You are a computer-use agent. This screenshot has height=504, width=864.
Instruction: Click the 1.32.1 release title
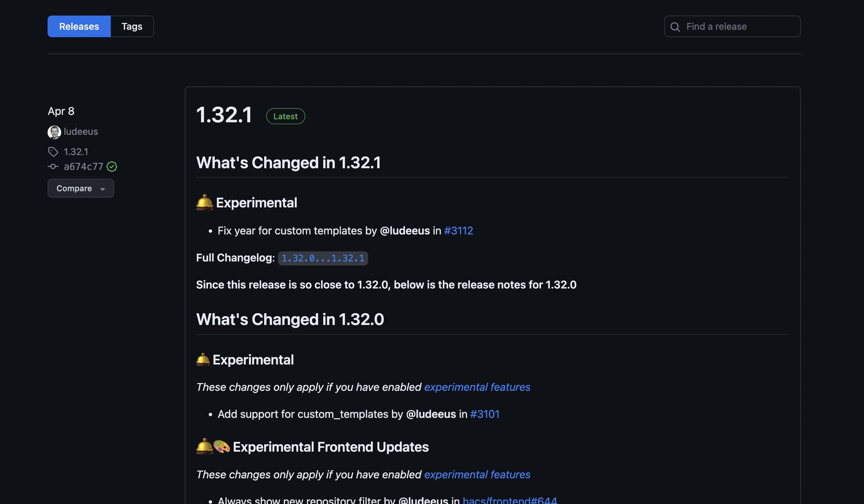[x=224, y=115]
